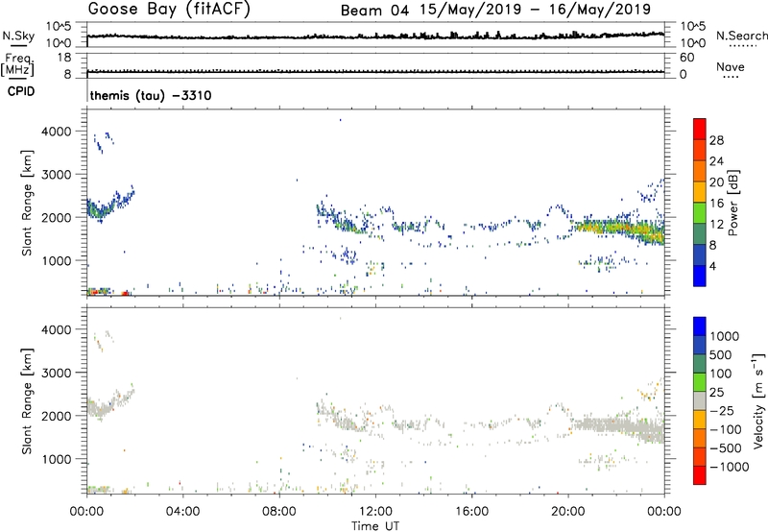Click the "CPID" label
Screen dimensions: 768x532
pos(21,91)
